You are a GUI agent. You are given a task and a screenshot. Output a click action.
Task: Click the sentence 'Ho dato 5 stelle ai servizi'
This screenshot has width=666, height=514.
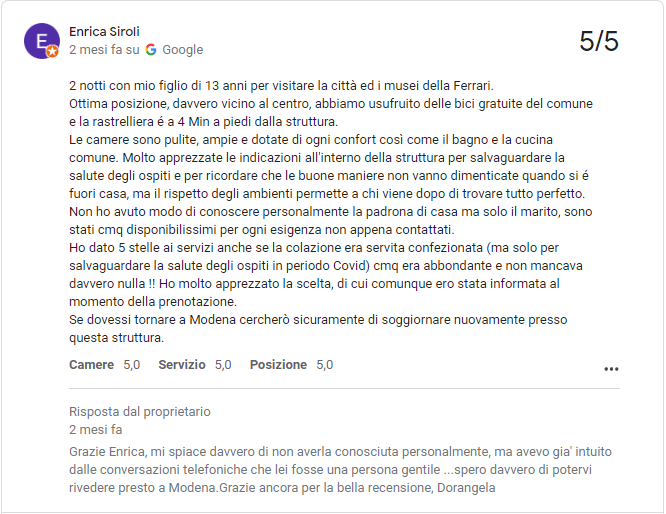point(326,274)
